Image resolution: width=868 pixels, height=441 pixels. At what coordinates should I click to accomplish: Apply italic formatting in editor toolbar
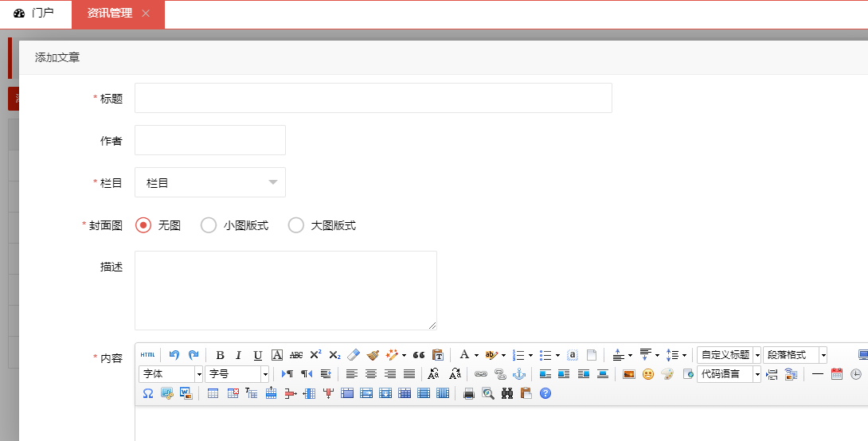point(238,355)
